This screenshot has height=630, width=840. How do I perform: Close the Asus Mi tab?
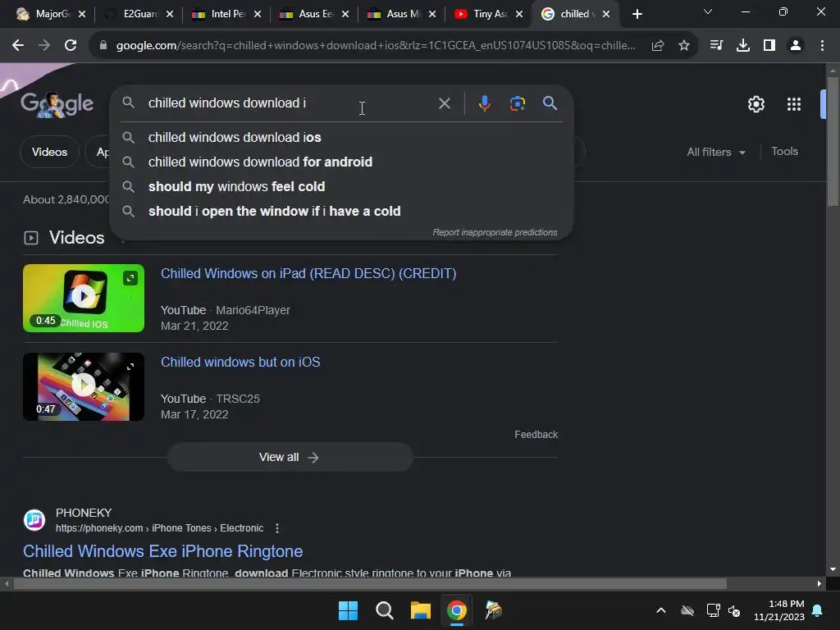(431, 15)
